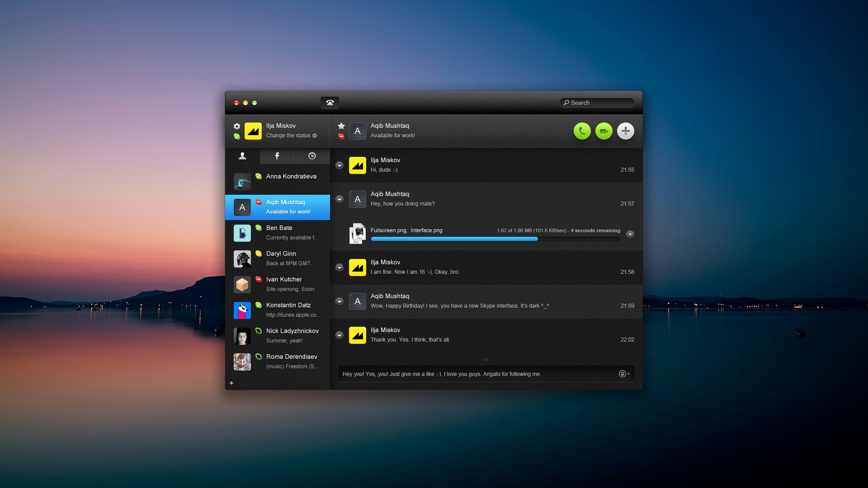Click the emoji smiley face button

(623, 374)
